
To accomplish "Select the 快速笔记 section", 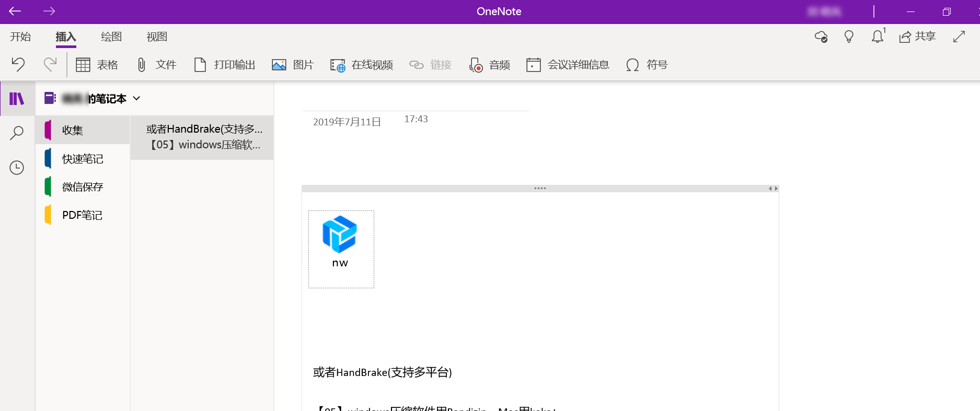I will [83, 158].
